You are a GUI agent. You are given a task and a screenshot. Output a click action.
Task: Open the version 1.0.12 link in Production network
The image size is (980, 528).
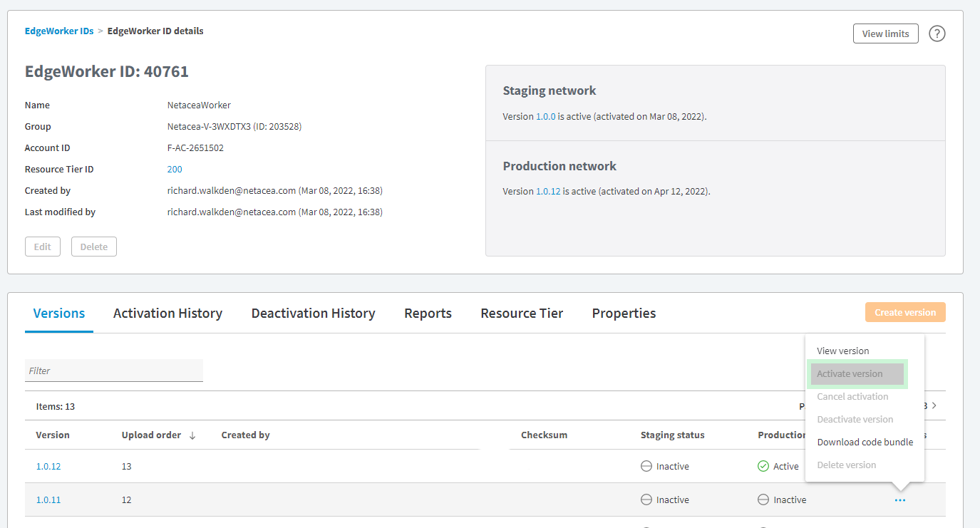(547, 192)
